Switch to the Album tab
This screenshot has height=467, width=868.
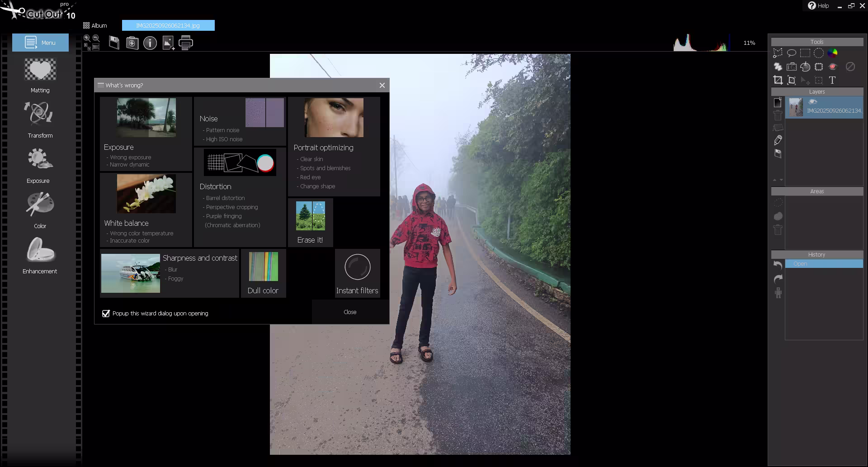click(x=95, y=25)
